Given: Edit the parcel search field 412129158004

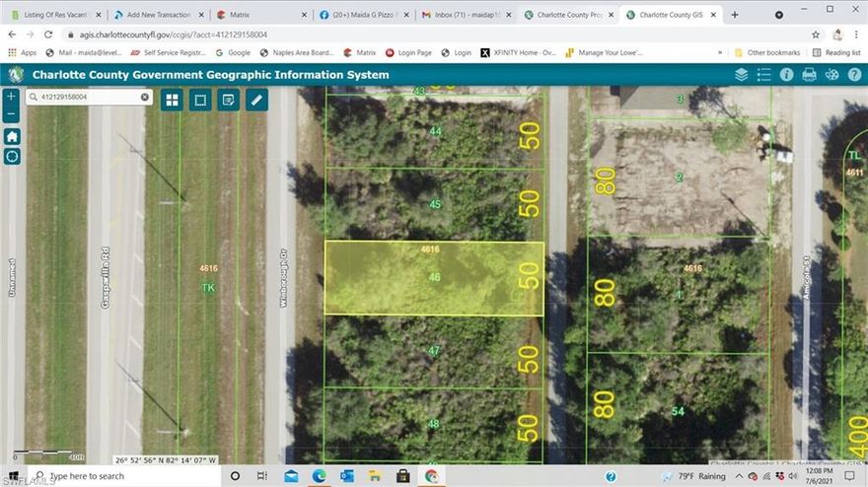Looking at the screenshot, I should coord(89,97).
